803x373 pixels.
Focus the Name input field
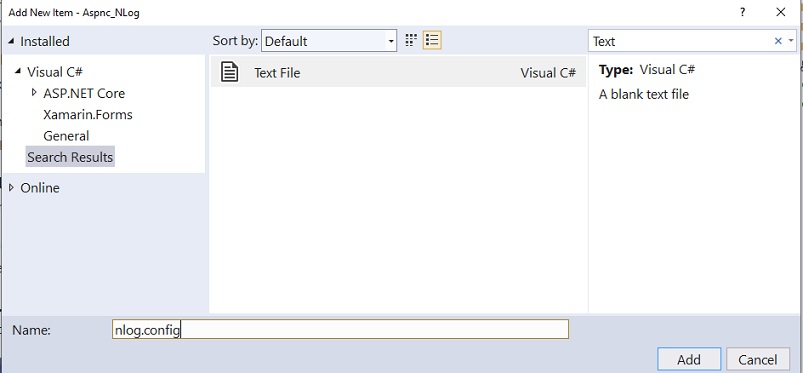point(340,329)
